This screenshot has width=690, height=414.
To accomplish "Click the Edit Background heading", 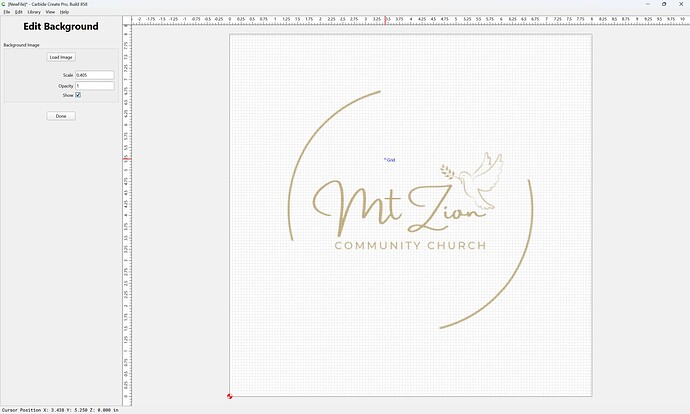I will [61, 26].
